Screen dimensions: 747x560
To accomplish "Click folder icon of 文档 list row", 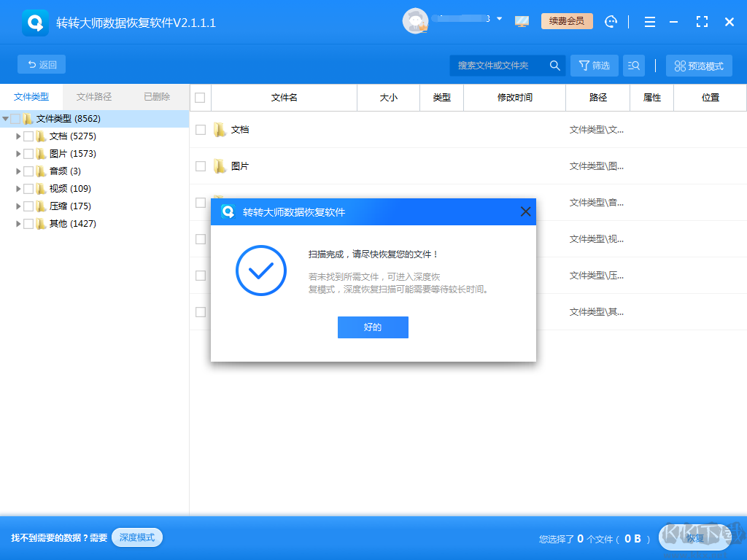I will (x=220, y=130).
